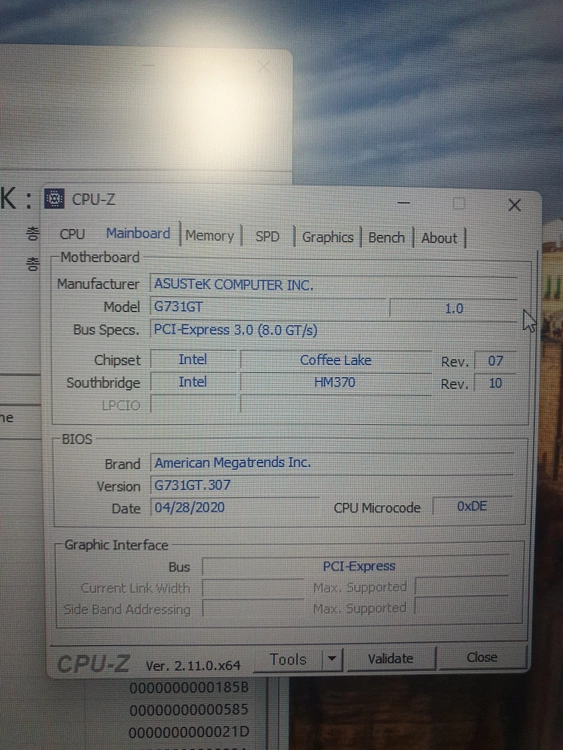The height and width of the screenshot is (750, 563).
Task: Open the Bench tab
Action: tap(386, 238)
